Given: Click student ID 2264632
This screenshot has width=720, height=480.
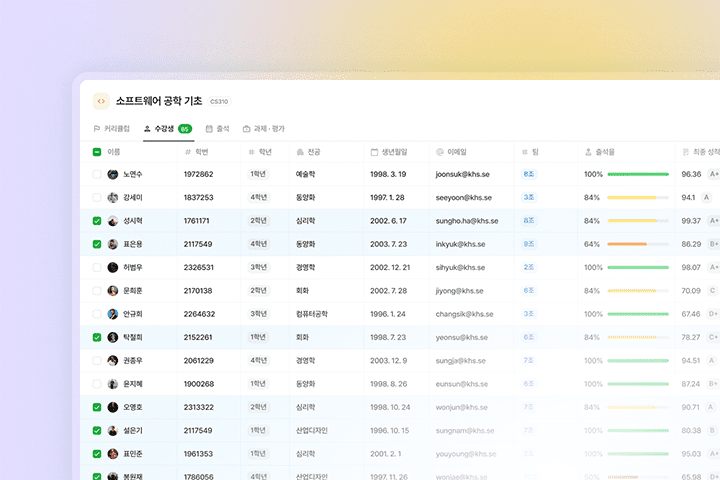Looking at the screenshot, I should pos(199,314).
